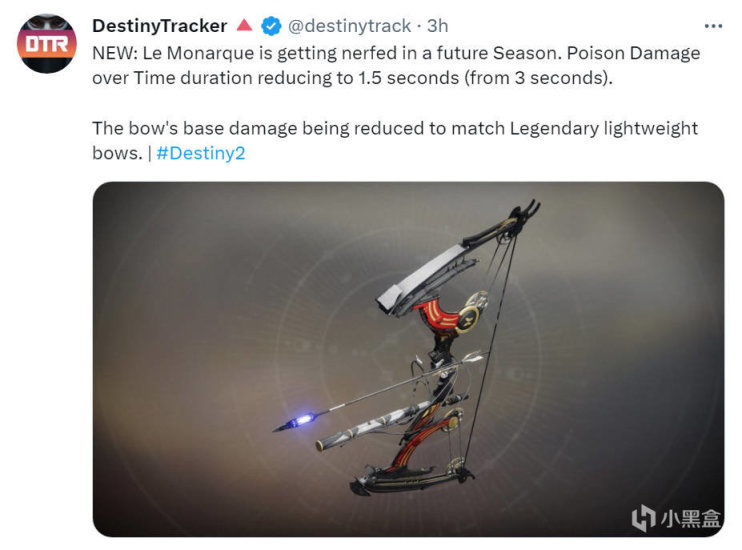Open the Le Monarque bow image

tap(408, 359)
